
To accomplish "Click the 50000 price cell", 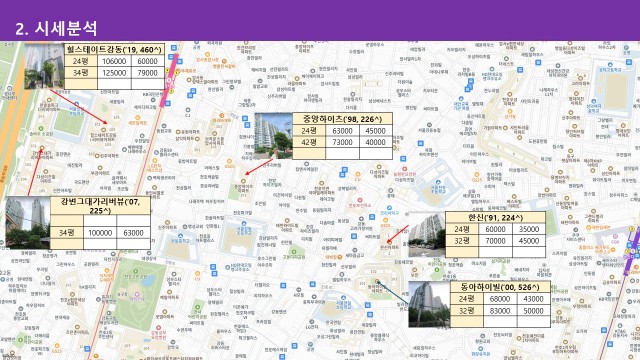I will click(x=533, y=311).
